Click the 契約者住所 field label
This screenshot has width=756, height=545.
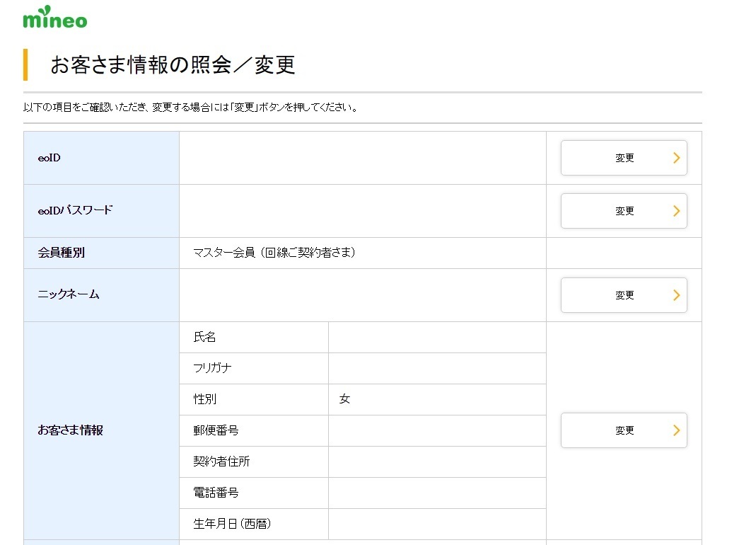221,461
